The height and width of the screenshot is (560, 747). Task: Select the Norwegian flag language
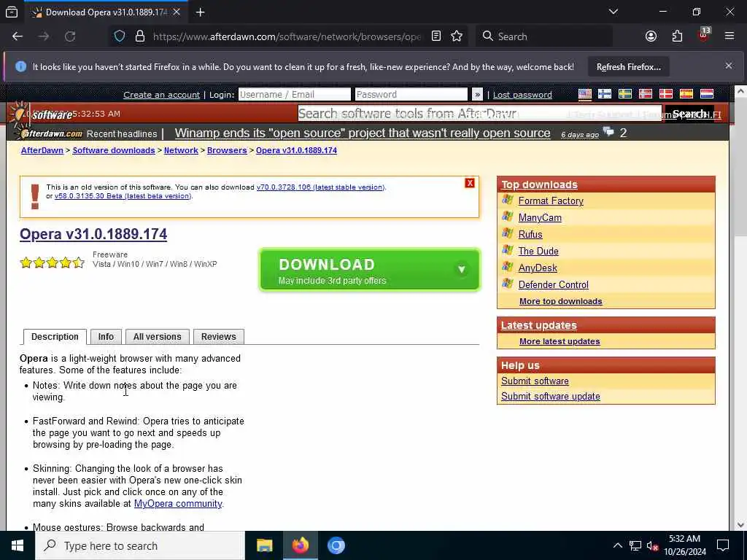(x=645, y=94)
